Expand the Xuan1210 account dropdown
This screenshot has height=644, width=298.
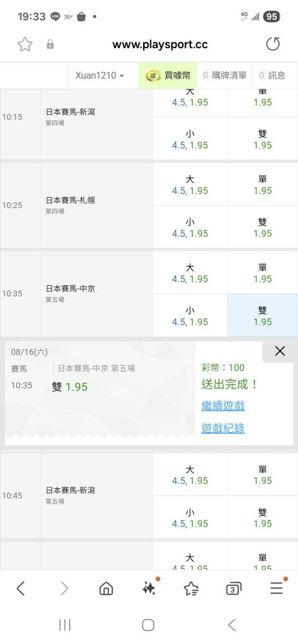point(99,75)
